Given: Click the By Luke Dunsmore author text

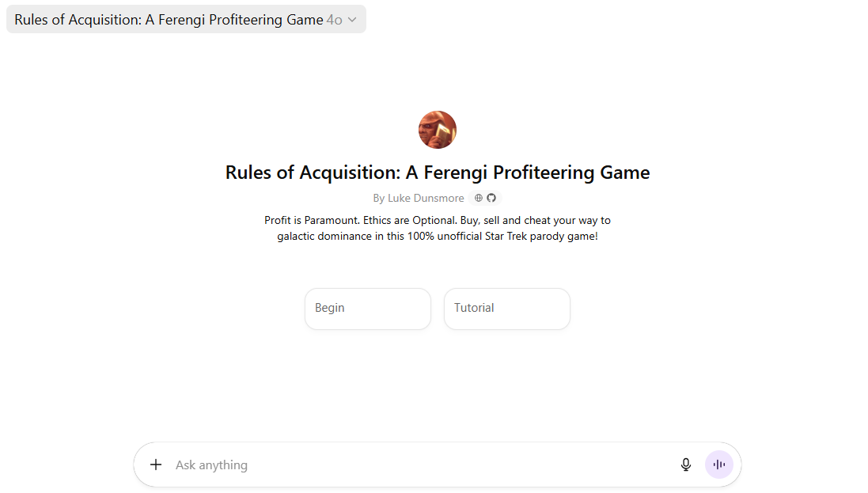Looking at the screenshot, I should [x=419, y=198].
